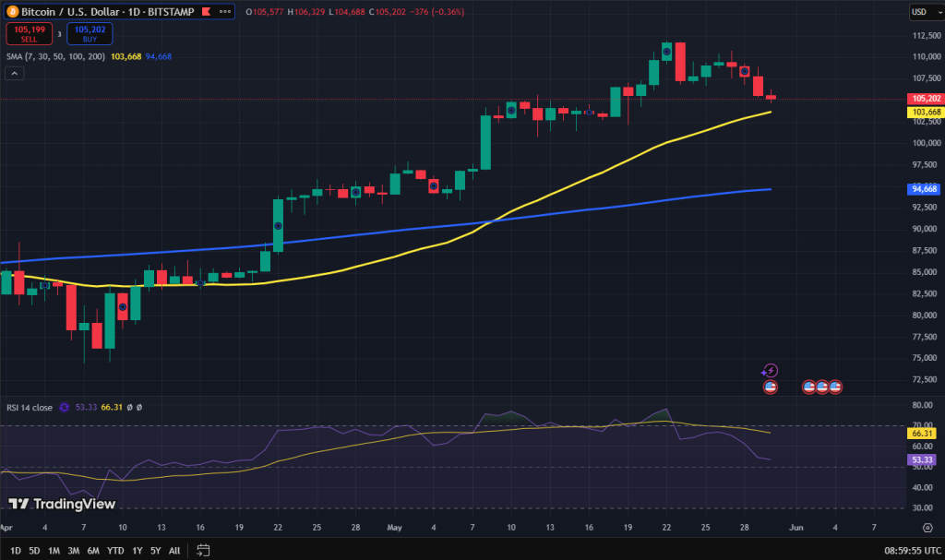Click yellow 103,668 value in SMA legend
945x560 pixels.
126,56
